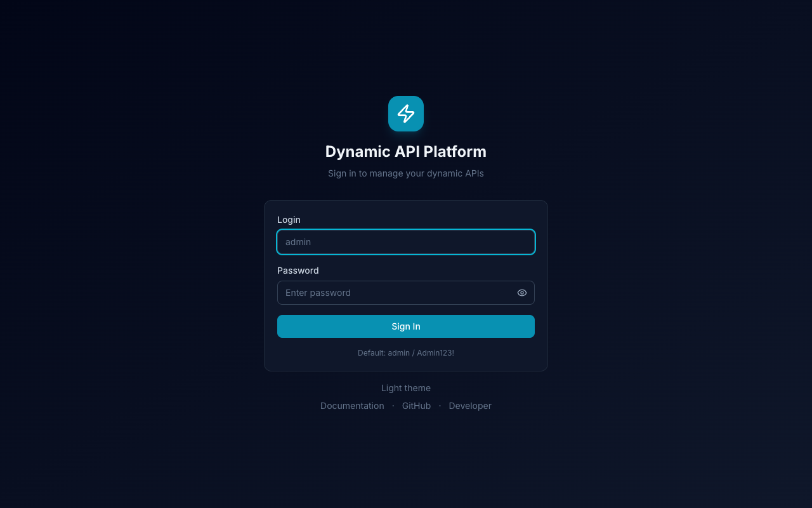Viewport: 812px width, 508px height.
Task: Click the Enter password field
Action: pyautogui.click(x=406, y=293)
